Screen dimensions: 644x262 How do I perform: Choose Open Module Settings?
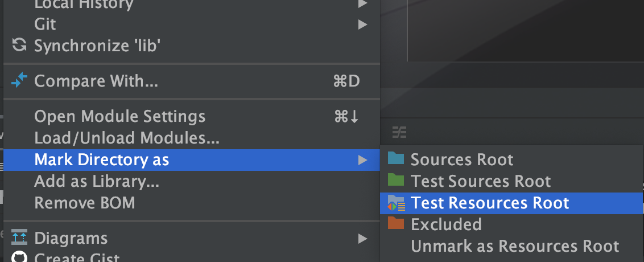click(x=119, y=117)
